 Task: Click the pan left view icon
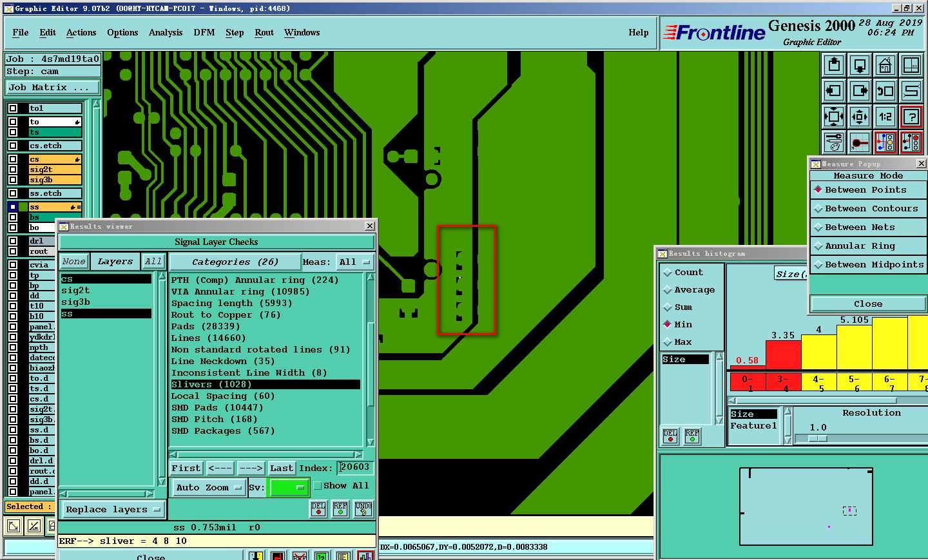pyautogui.click(x=834, y=91)
